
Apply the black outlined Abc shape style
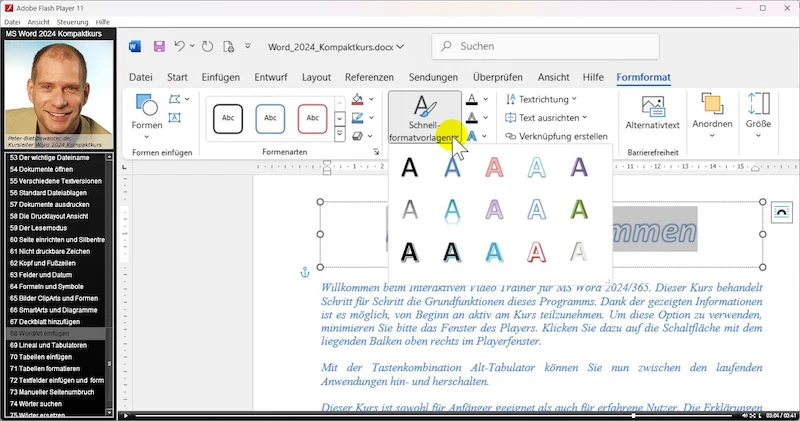coord(228,118)
